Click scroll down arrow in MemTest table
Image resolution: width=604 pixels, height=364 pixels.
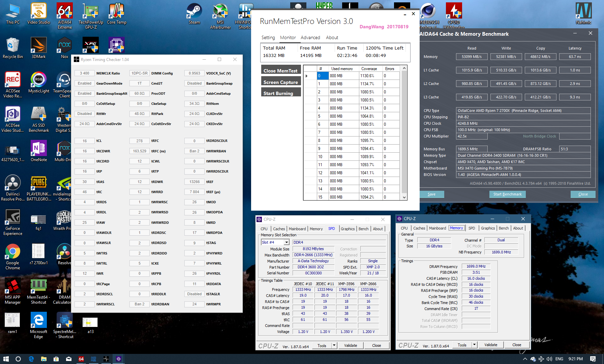[x=404, y=198]
